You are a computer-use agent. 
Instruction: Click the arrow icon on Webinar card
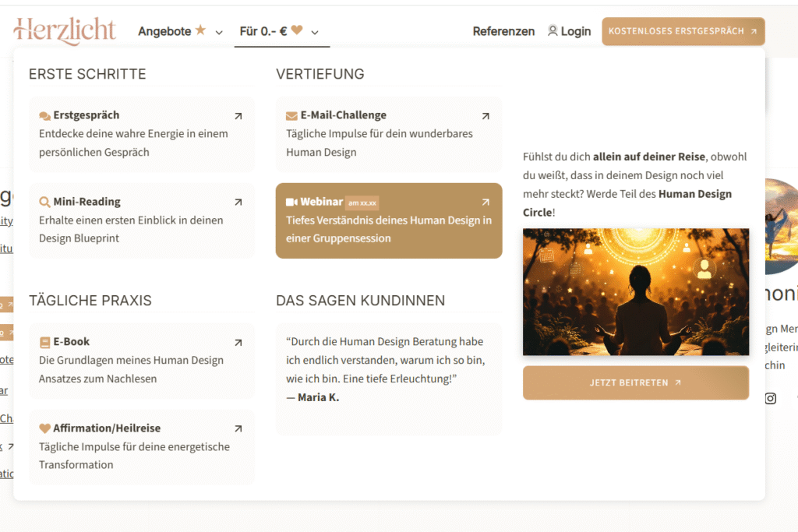coord(486,202)
